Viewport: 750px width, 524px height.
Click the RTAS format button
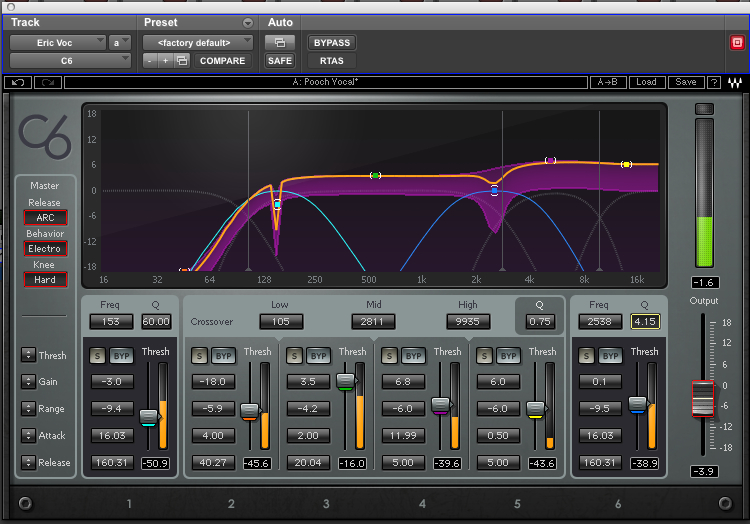[x=332, y=61]
